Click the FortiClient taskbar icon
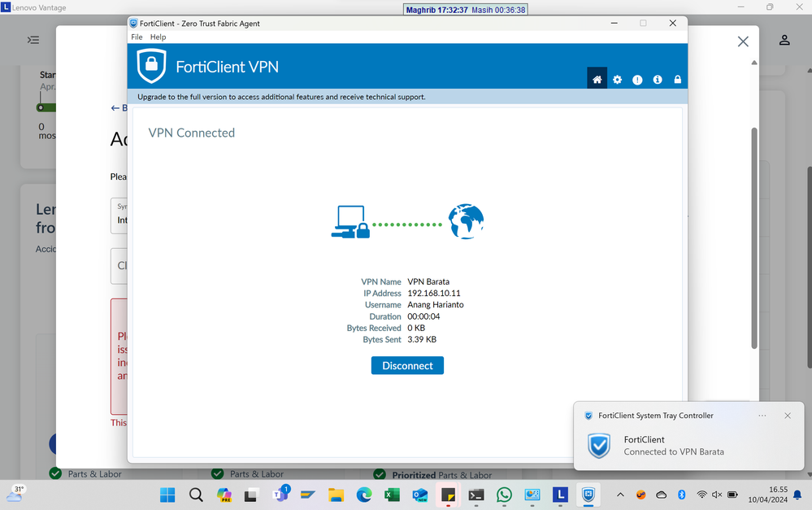Viewport: 812px width, 510px height. (x=588, y=495)
